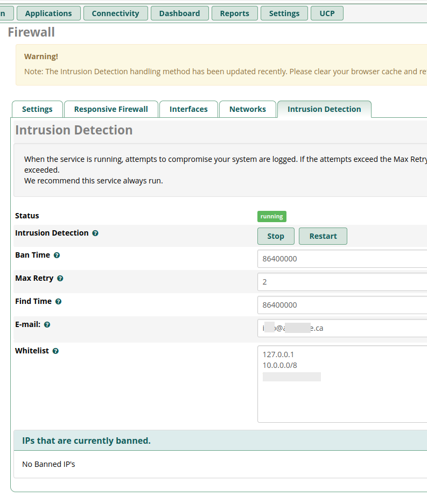Switch to the firewall Settings tab
Viewport: 427px width, 504px height.
pyautogui.click(x=37, y=109)
